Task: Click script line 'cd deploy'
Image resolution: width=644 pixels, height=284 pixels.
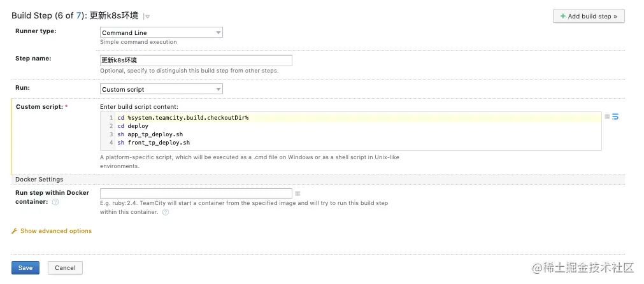Action: tap(132, 126)
